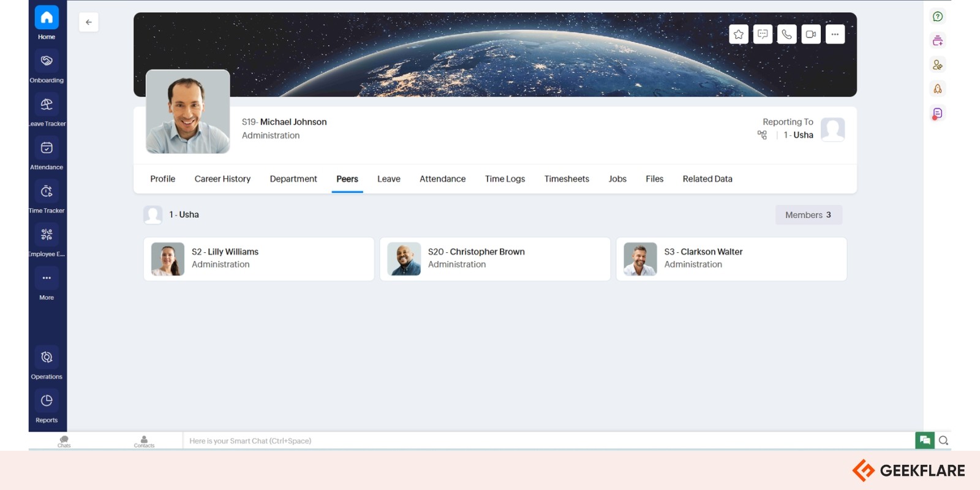Select the Peers tab
980x490 pixels.
347,179
